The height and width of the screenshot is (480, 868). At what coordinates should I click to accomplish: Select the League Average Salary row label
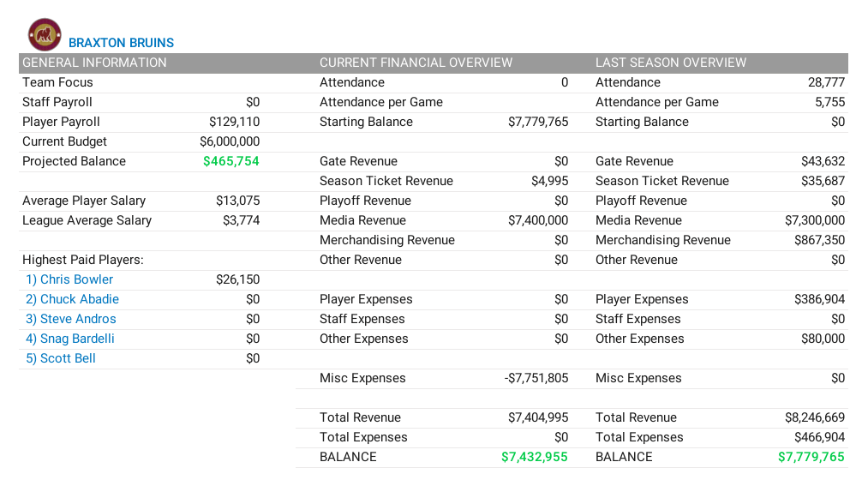pyautogui.click(x=87, y=220)
